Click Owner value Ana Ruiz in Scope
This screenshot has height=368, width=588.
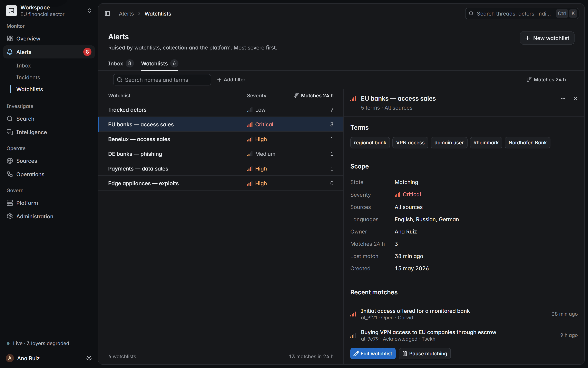[x=405, y=232]
